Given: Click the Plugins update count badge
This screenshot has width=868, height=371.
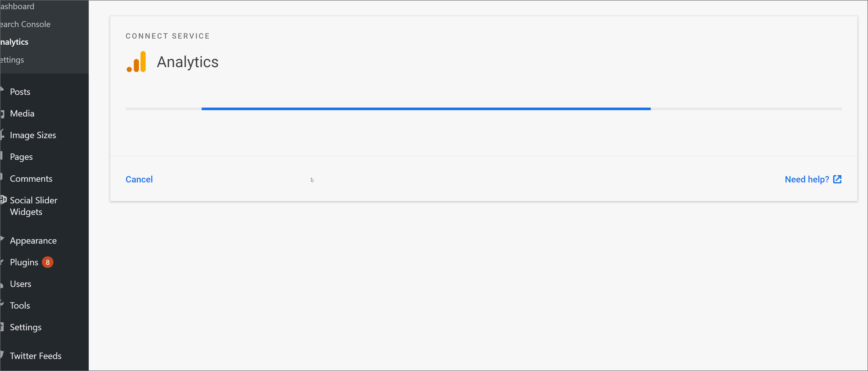Looking at the screenshot, I should [48, 262].
